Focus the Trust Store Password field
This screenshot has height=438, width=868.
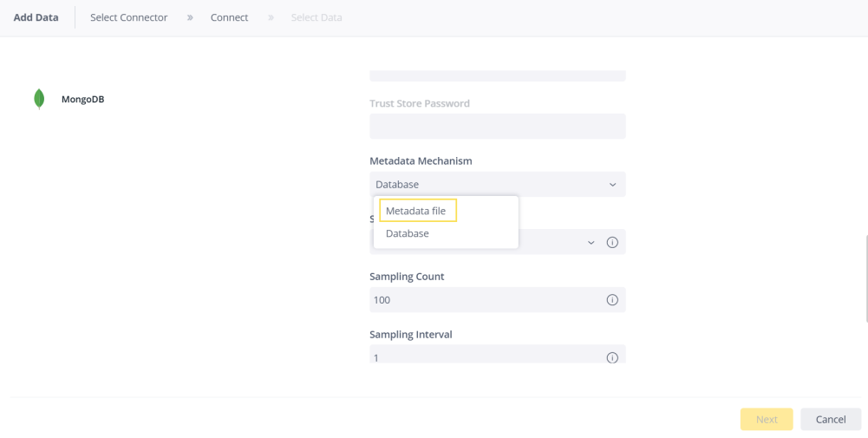pyautogui.click(x=498, y=127)
